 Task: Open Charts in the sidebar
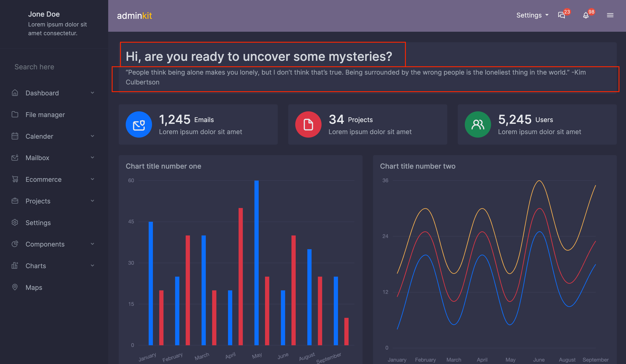click(x=35, y=266)
